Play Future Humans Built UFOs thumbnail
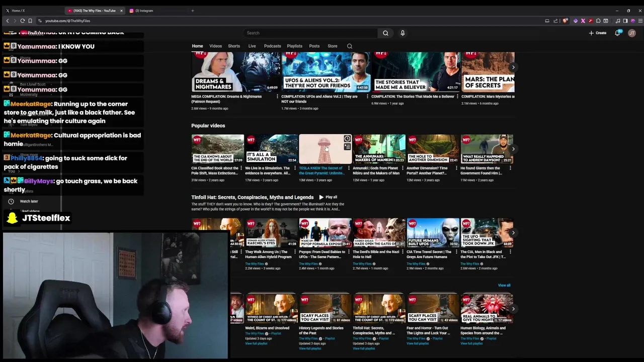Viewport: 644px width, 362px height. (433, 232)
